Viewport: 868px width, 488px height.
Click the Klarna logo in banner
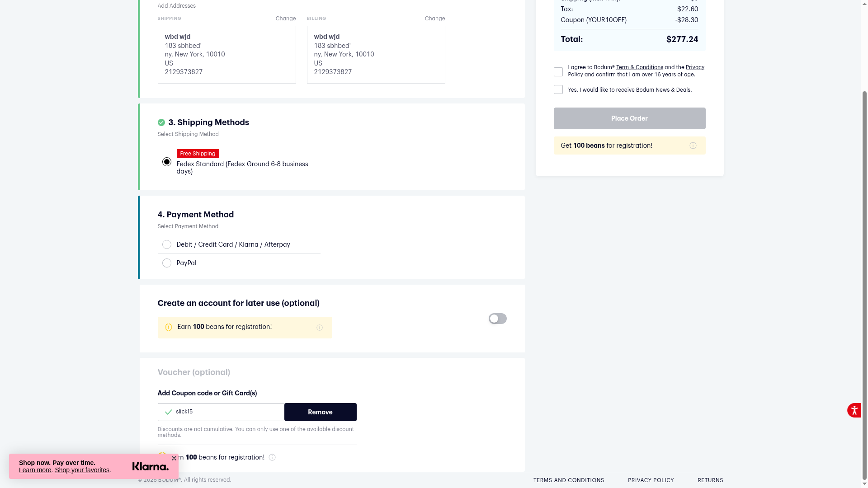(150, 466)
